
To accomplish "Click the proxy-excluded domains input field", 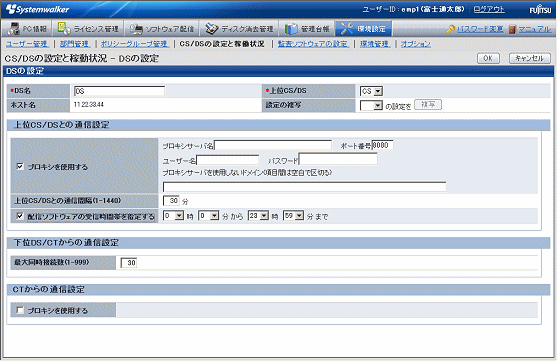I will [304, 187].
